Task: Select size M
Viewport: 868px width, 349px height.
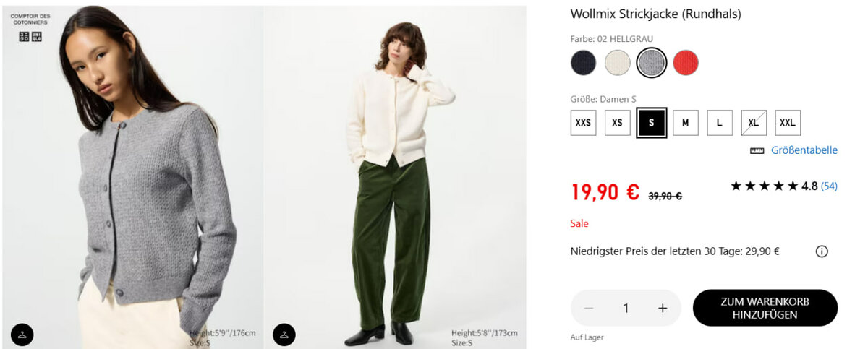Action: 685,123
